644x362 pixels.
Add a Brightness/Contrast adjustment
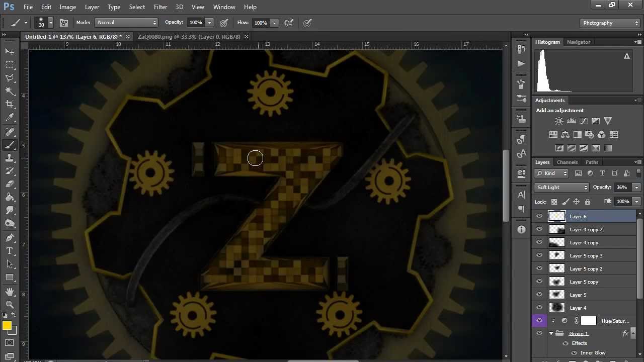pos(559,121)
